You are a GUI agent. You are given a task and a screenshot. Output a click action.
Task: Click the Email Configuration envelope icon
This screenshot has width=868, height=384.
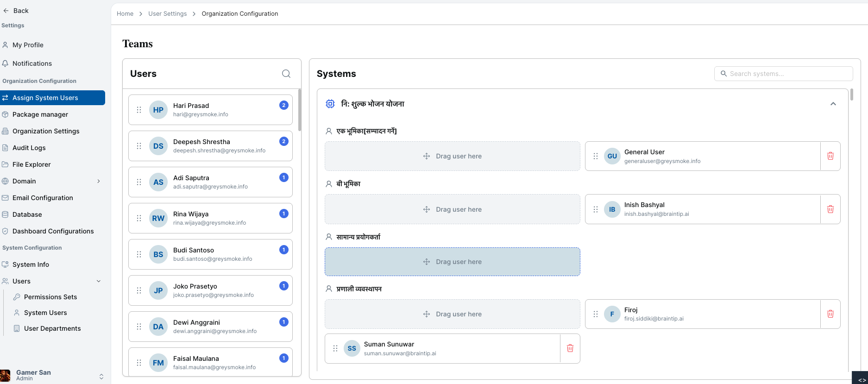5,198
